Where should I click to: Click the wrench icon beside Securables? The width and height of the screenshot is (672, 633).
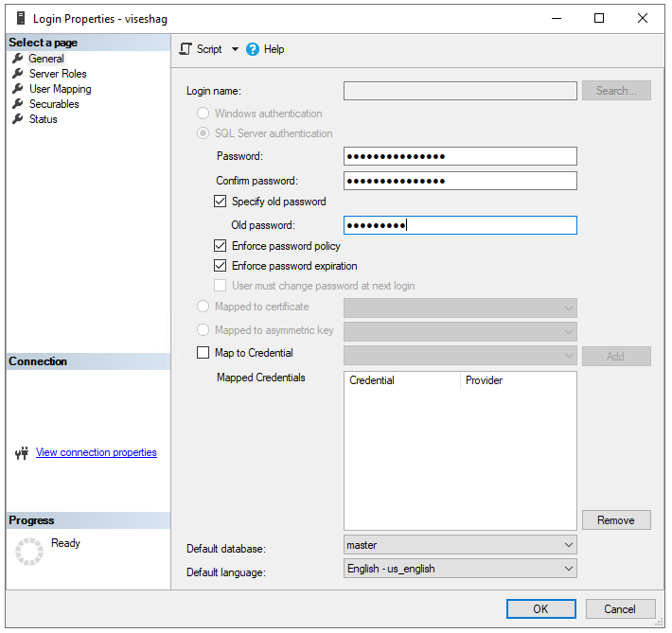click(18, 104)
